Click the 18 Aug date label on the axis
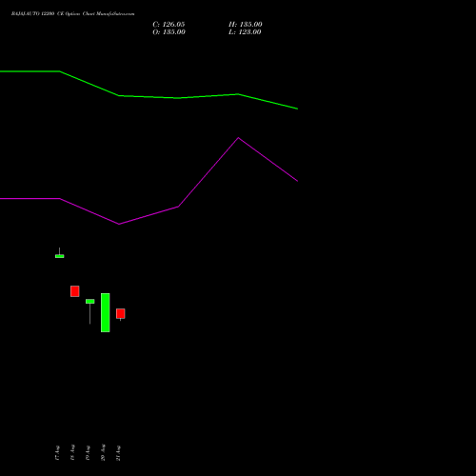The width and height of the screenshot is (476, 476). [72, 452]
